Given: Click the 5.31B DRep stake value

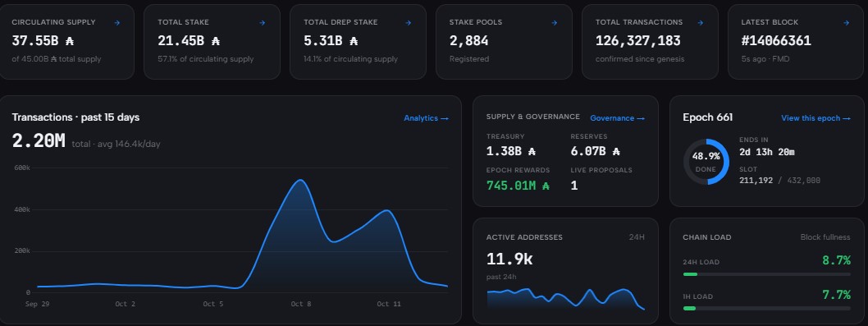Looking at the screenshot, I should (x=331, y=40).
